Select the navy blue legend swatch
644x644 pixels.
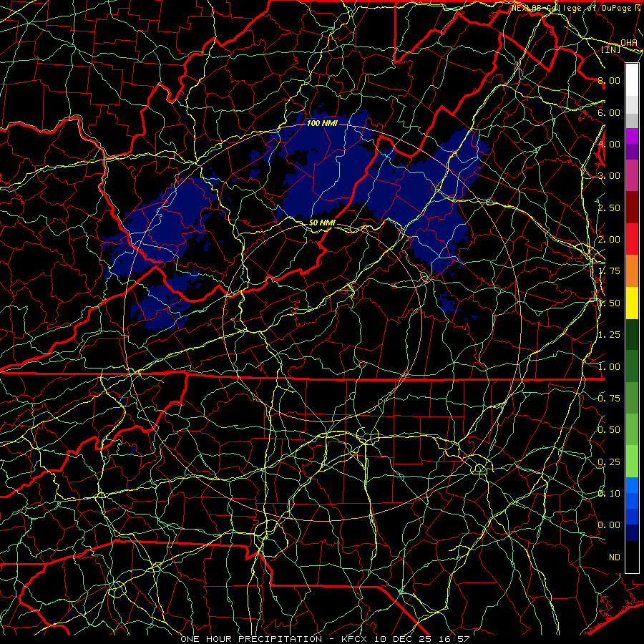[x=632, y=533]
